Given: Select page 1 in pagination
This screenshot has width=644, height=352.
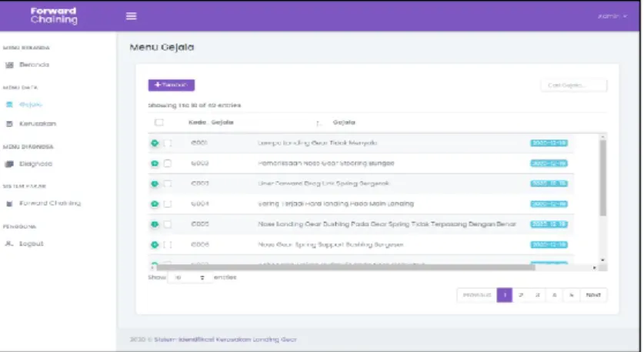Looking at the screenshot, I should (x=505, y=295).
